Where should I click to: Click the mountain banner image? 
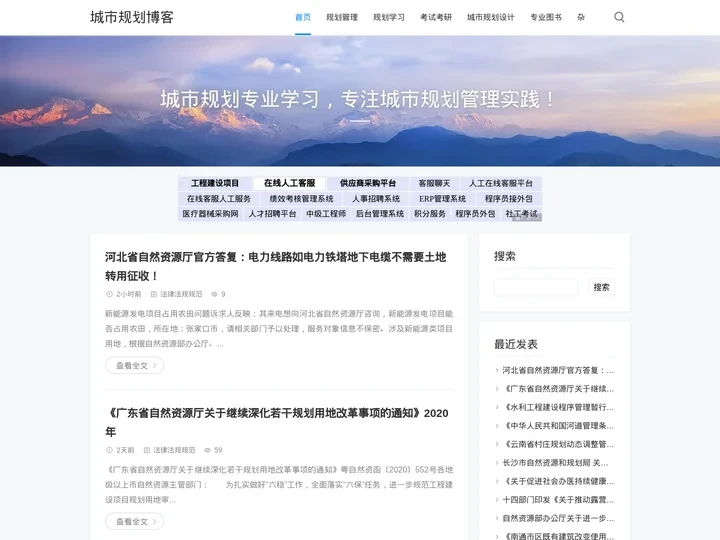(360, 101)
